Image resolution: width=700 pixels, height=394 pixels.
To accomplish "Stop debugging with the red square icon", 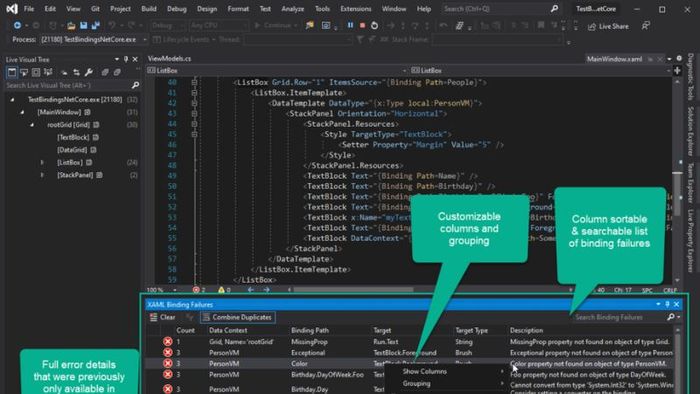I will point(362,25).
